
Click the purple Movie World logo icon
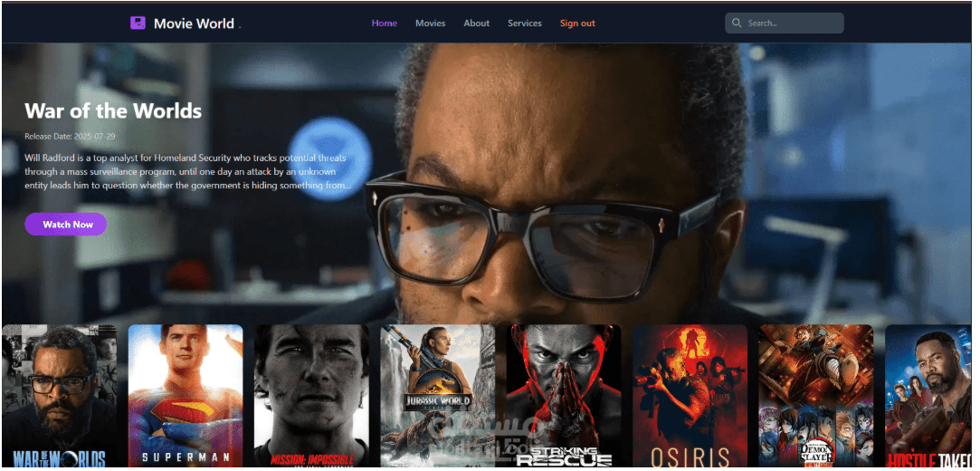[138, 24]
